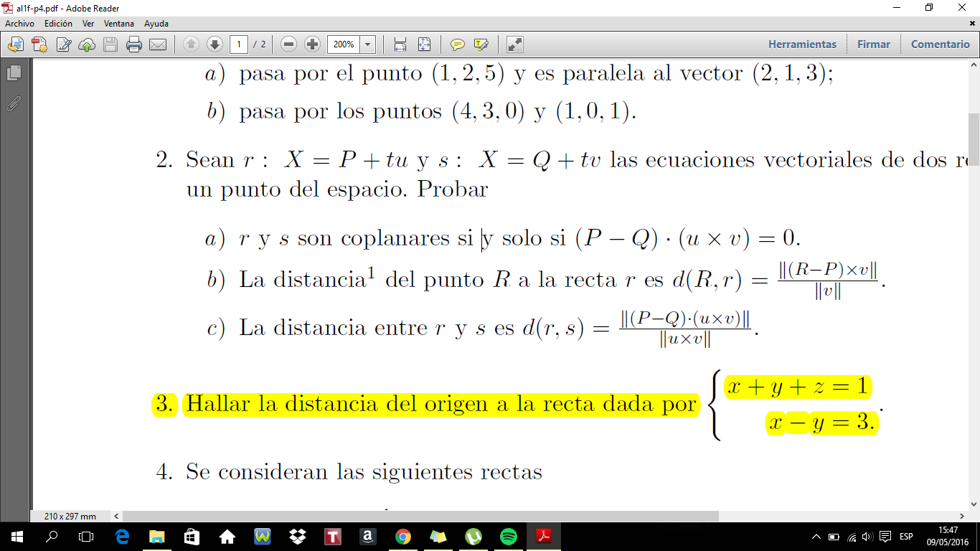This screenshot has width=980, height=551.
Task: Go to next page with down arrow
Action: coord(215,44)
